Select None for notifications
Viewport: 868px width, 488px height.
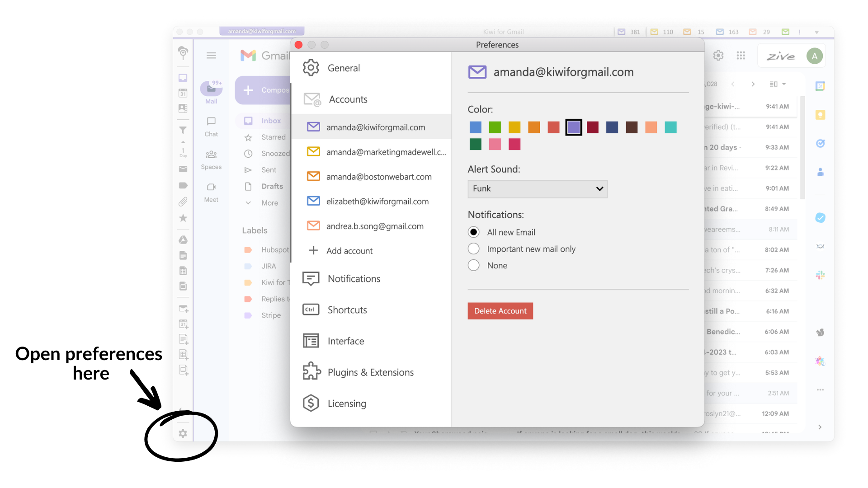[x=473, y=265]
